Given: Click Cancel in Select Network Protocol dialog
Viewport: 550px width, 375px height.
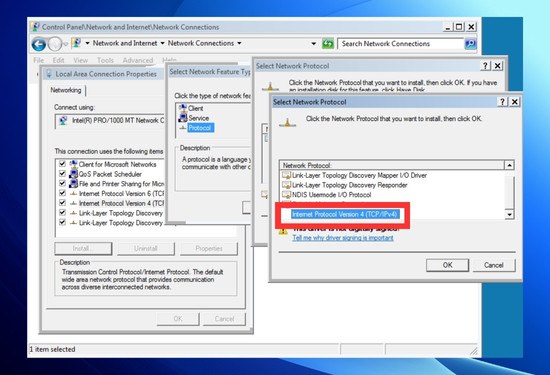Looking at the screenshot, I should pos(494,265).
